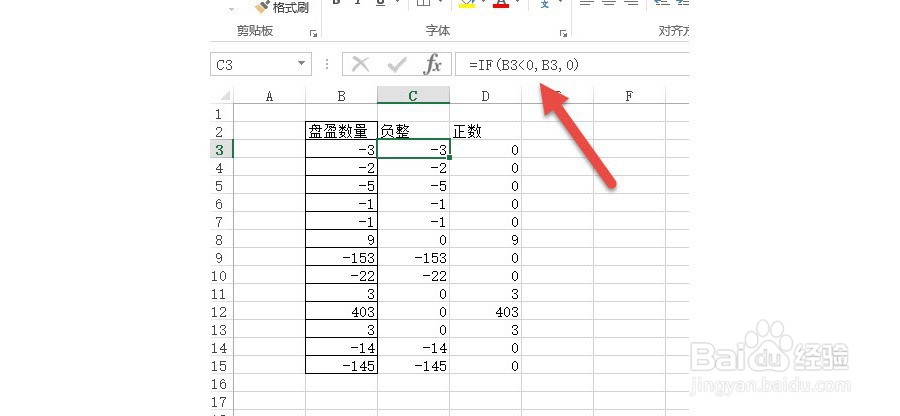The image size is (900, 416).
Task: Apply the red font color
Action: (502, 3)
